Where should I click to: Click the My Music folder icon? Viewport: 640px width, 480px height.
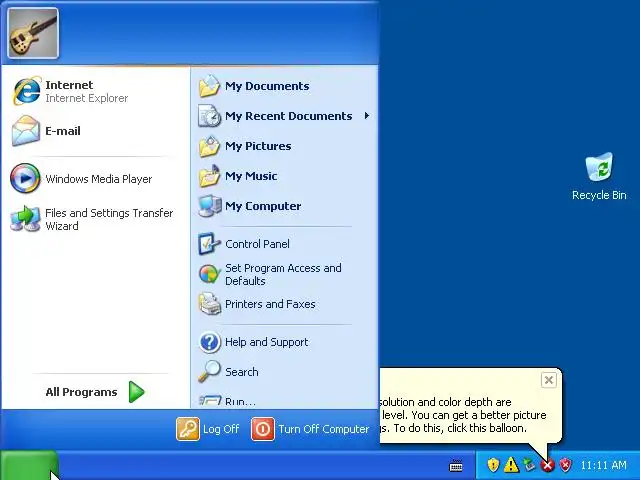209,176
